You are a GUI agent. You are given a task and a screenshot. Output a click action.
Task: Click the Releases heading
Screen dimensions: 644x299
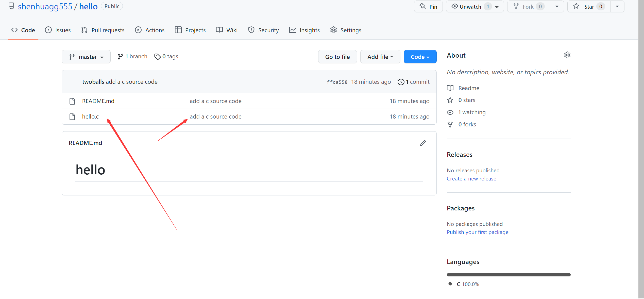[460, 155]
